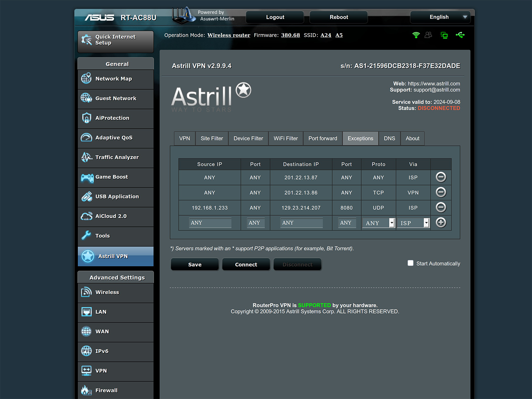Viewport: 532px width, 399px height.
Task: Open the Proto ANY dropdown
Action: (x=378, y=223)
